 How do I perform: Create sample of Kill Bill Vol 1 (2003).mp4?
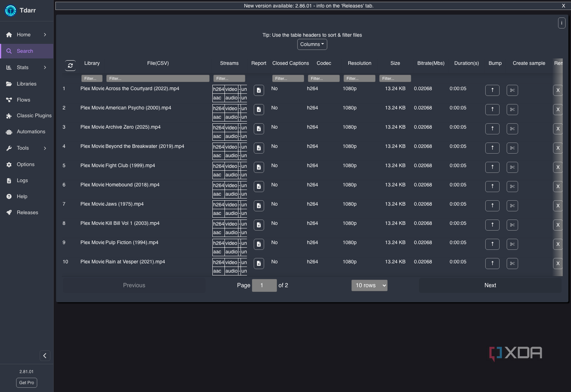pyautogui.click(x=512, y=225)
